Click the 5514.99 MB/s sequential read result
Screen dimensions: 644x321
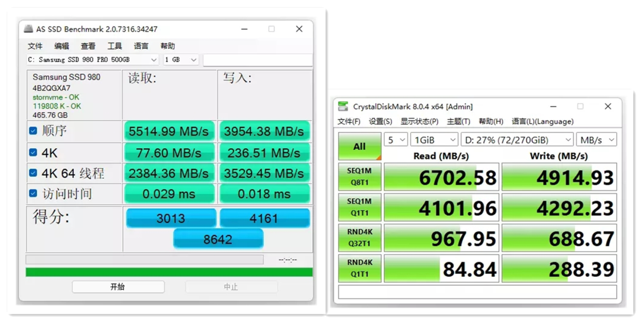click(x=169, y=132)
